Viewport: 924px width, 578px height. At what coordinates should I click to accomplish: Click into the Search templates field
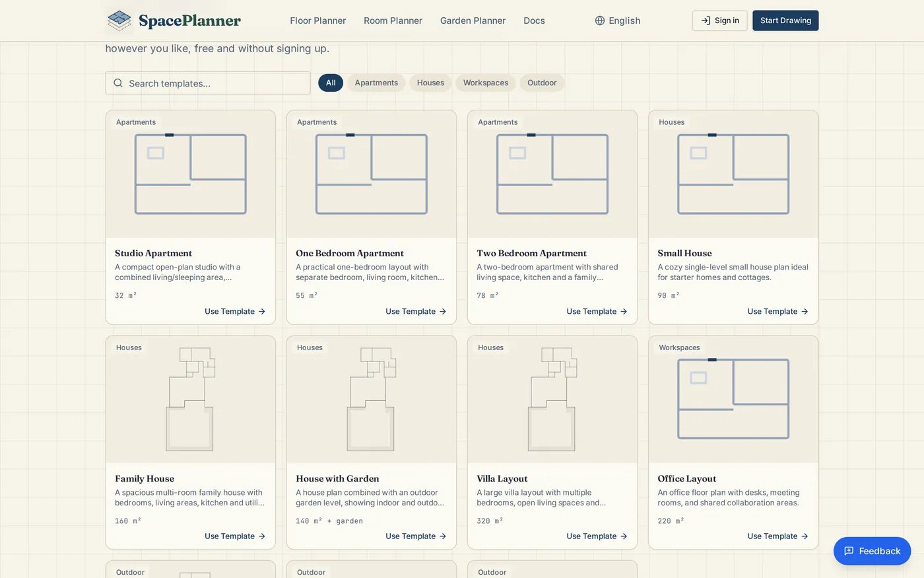(x=208, y=83)
